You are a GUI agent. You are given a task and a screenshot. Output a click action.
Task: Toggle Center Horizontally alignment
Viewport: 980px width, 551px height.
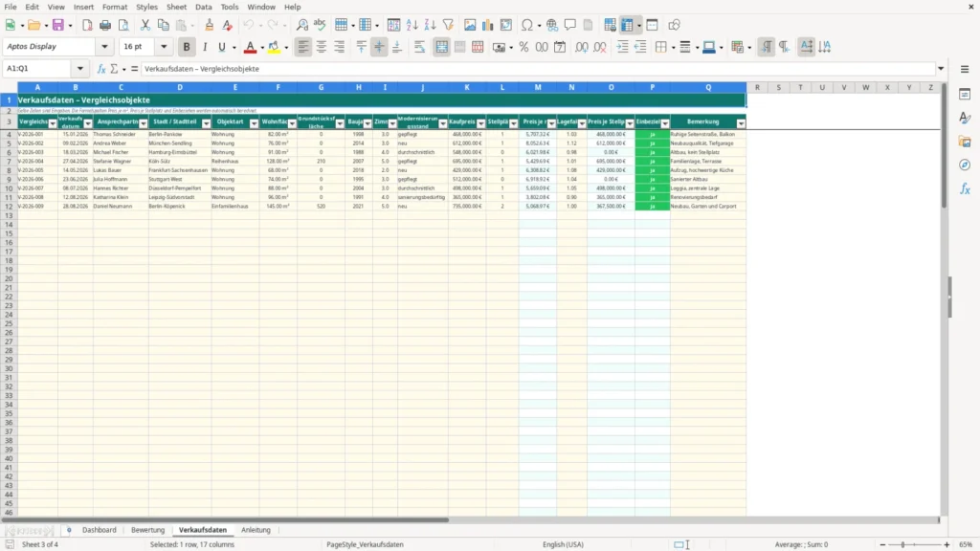point(322,47)
